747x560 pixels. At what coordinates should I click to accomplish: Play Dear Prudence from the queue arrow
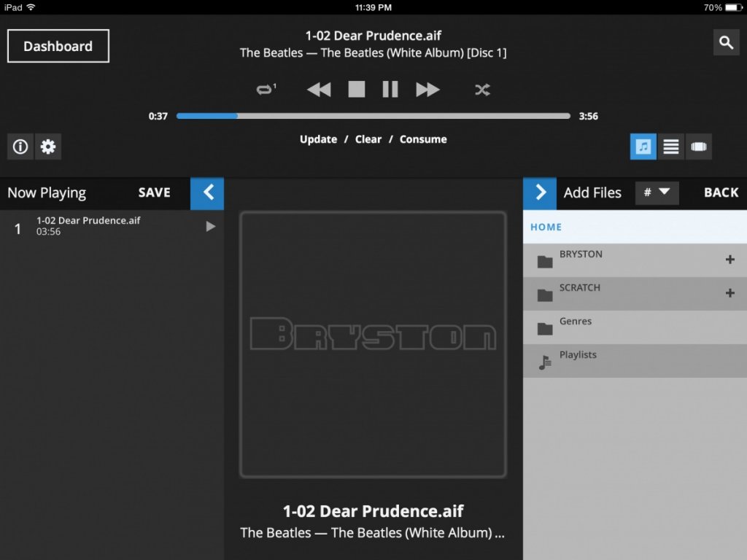tap(211, 226)
